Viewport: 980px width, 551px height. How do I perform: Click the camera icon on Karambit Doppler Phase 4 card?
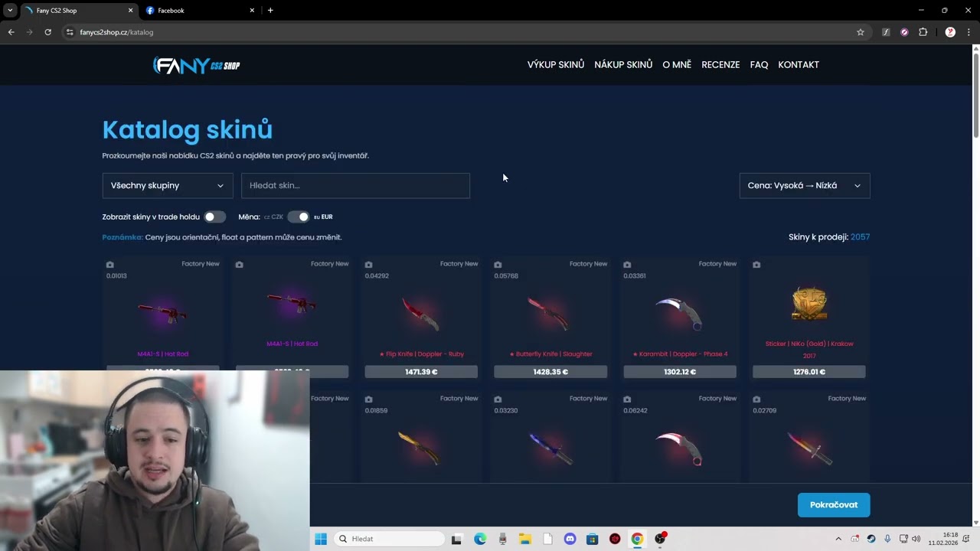point(627,265)
